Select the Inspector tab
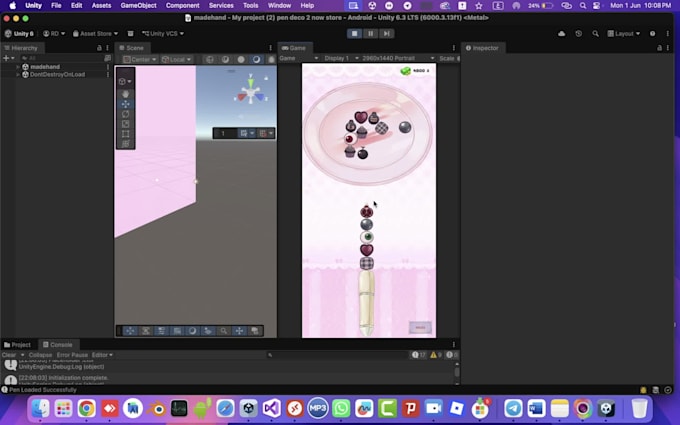This screenshot has width=680, height=425. point(482,48)
